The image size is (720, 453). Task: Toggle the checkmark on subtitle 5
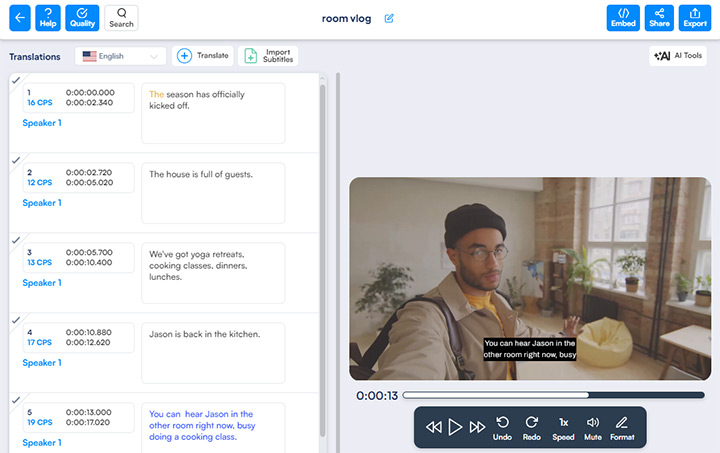coord(15,400)
